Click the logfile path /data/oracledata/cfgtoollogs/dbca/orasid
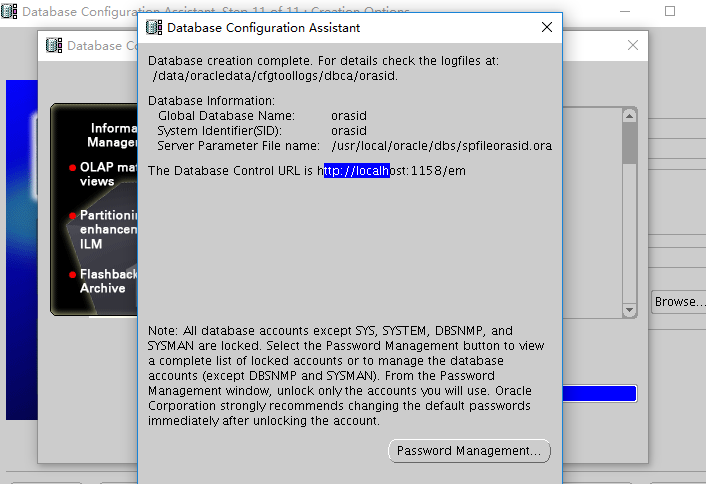Viewport: 706px width, 484px height. 275,76
